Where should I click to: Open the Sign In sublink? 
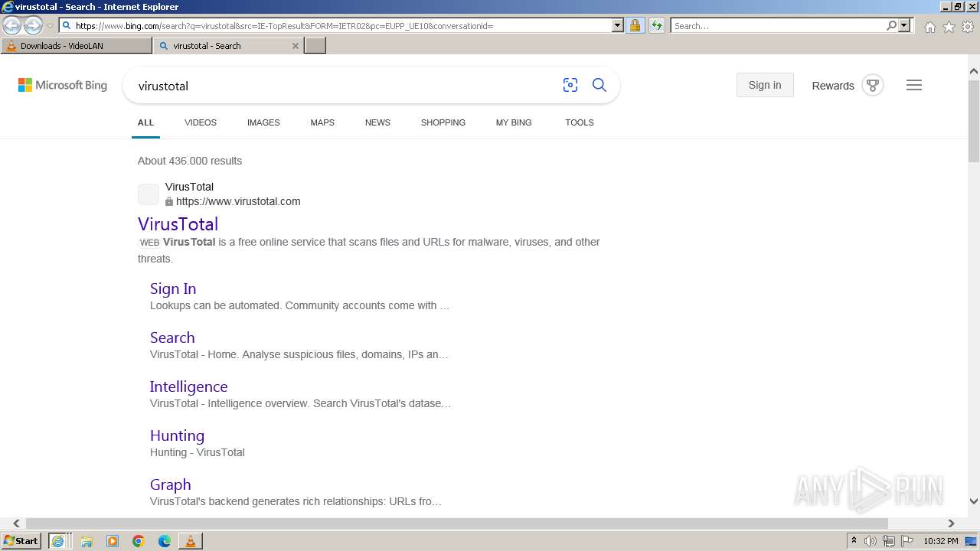click(173, 289)
